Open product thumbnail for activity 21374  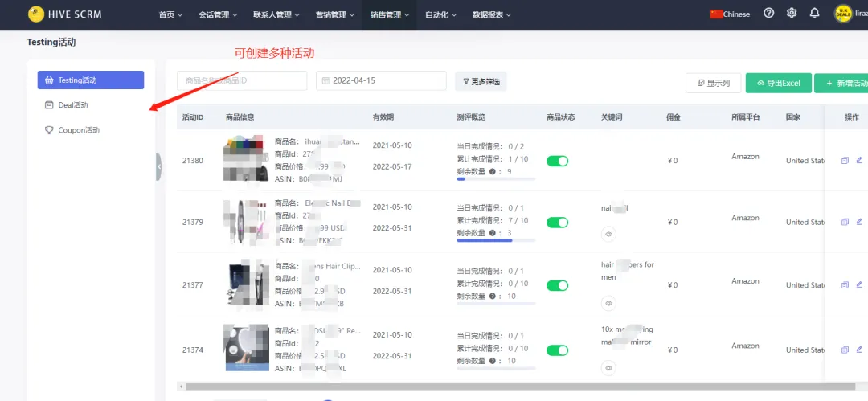tap(247, 347)
